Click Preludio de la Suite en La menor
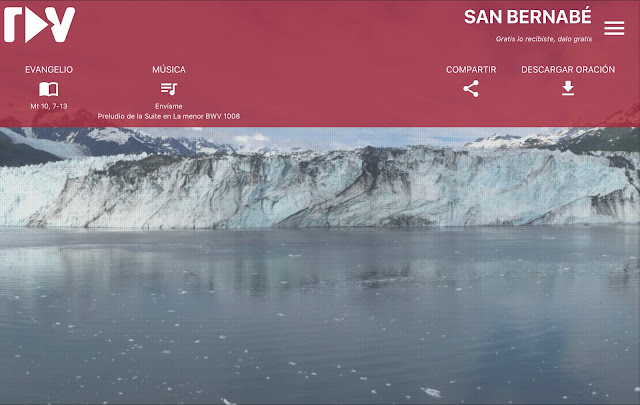Screen dimensions: 640x405 click(169, 116)
